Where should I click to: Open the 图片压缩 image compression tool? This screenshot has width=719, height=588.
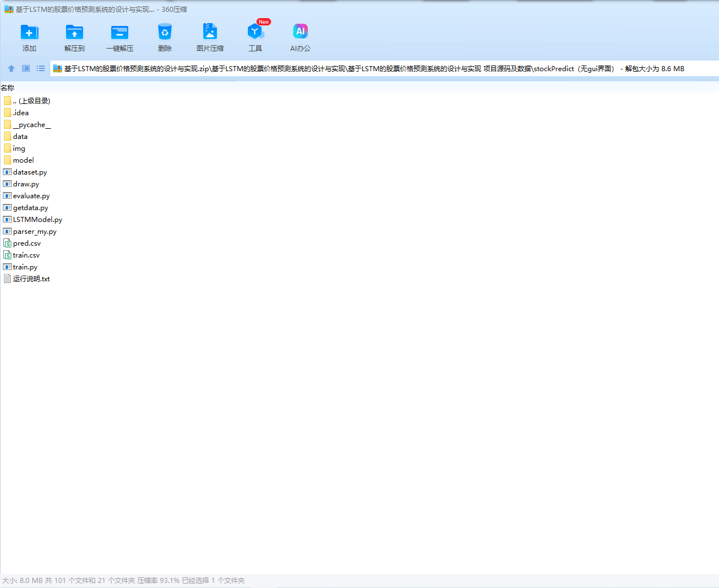(210, 32)
